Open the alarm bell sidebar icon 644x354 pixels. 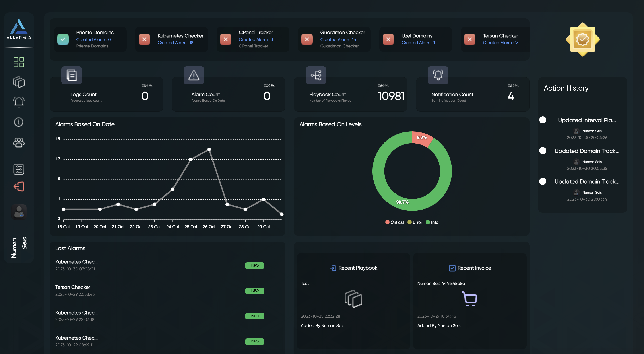pos(19,102)
